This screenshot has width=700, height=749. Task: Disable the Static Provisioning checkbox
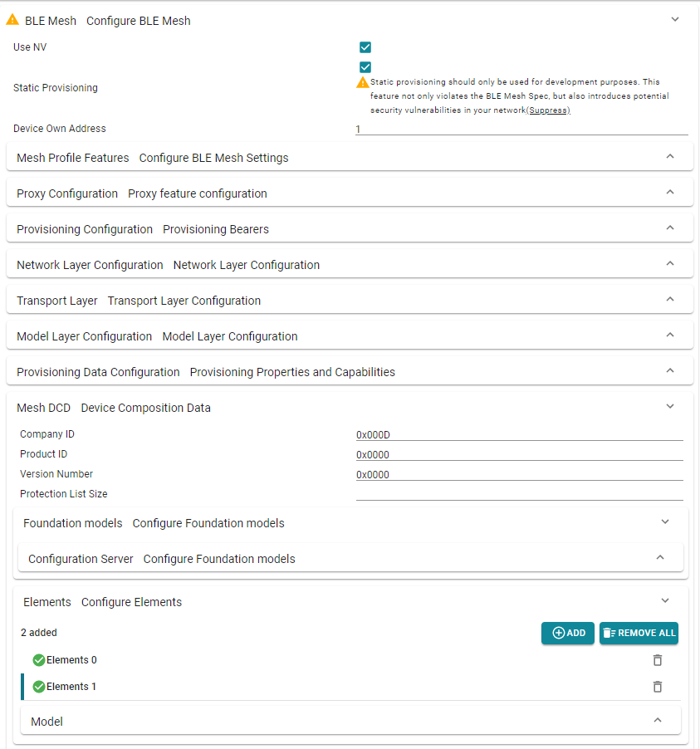tap(365, 67)
